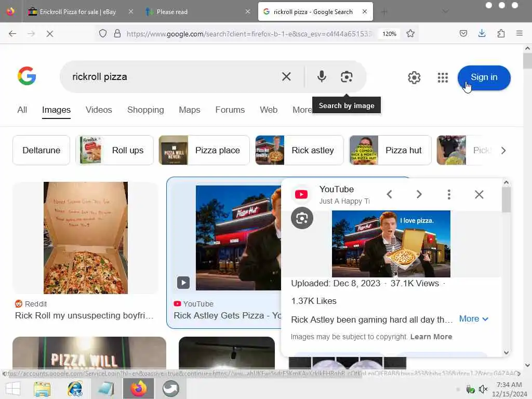
Task: Select the Videos results tab
Action: pos(99,110)
